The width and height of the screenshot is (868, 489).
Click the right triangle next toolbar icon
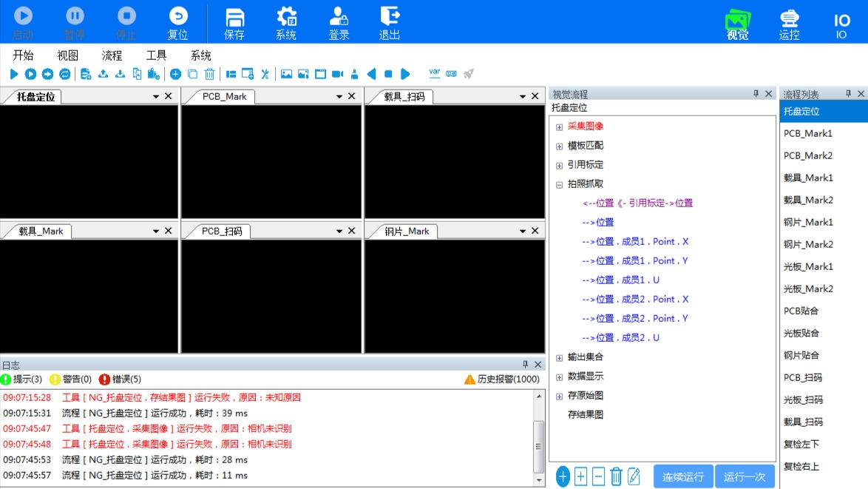click(405, 74)
